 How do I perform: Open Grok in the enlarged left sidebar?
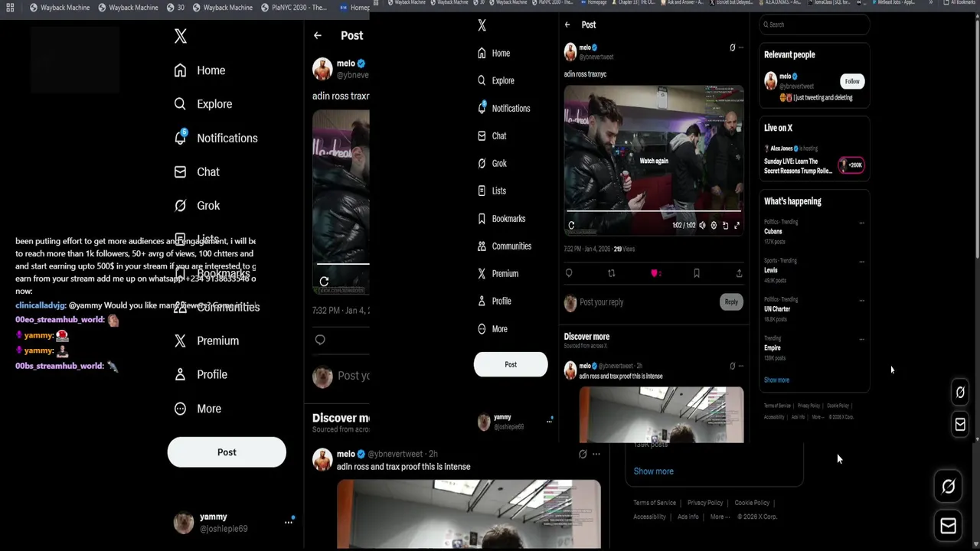[x=197, y=206]
